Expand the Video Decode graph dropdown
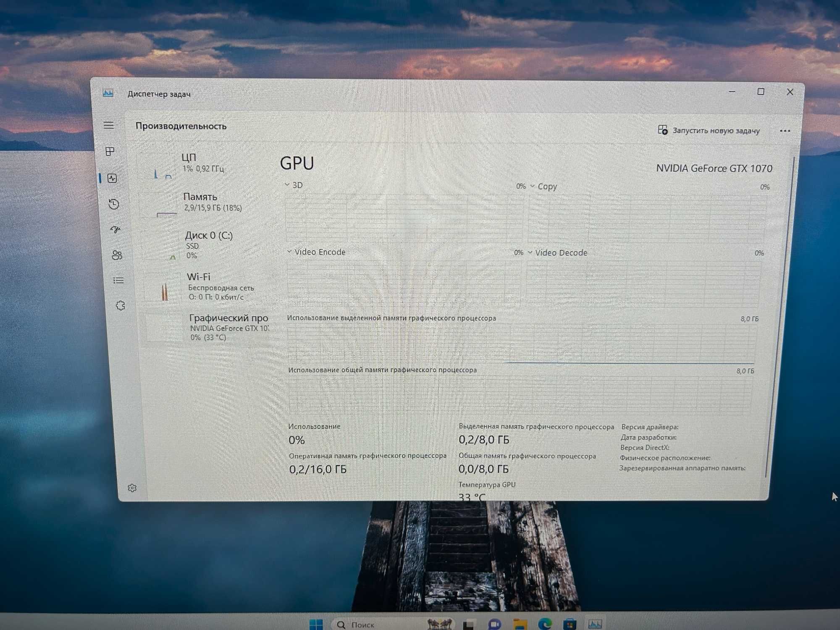840x630 pixels. tap(530, 252)
